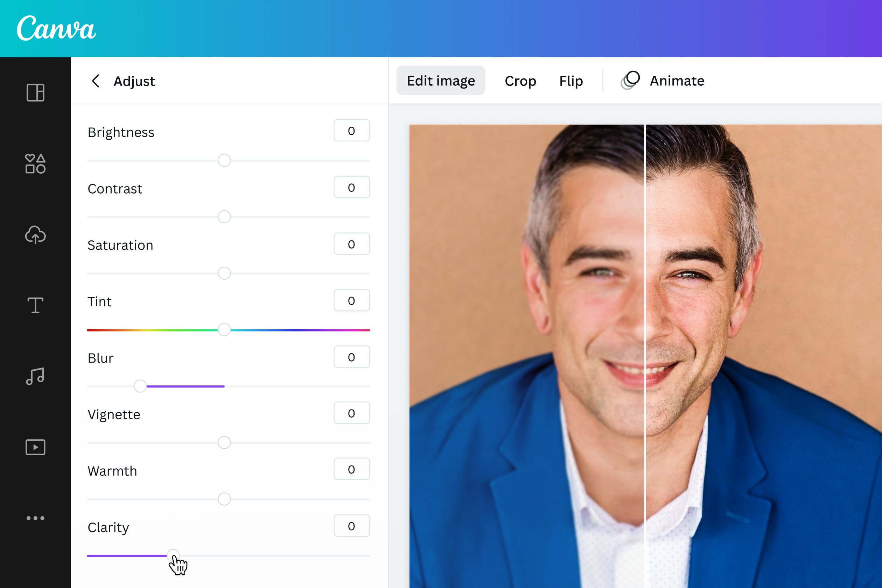Switch to the Flip tab

[x=570, y=80]
